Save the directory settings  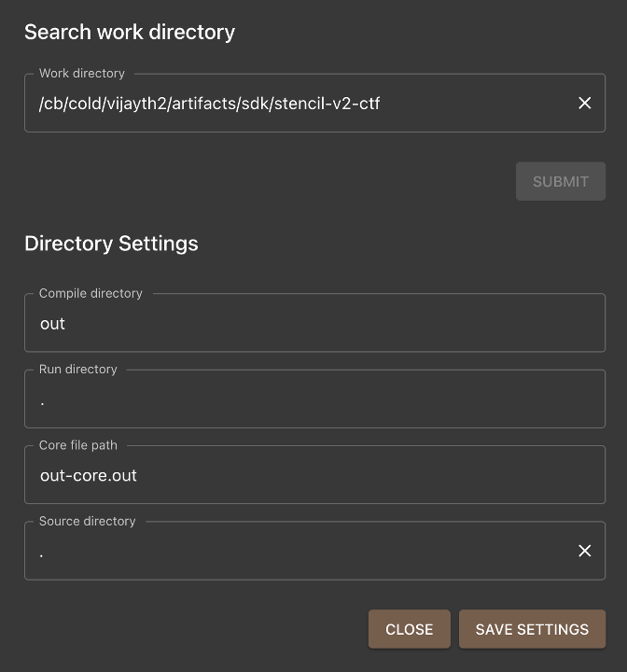pyautogui.click(x=532, y=629)
